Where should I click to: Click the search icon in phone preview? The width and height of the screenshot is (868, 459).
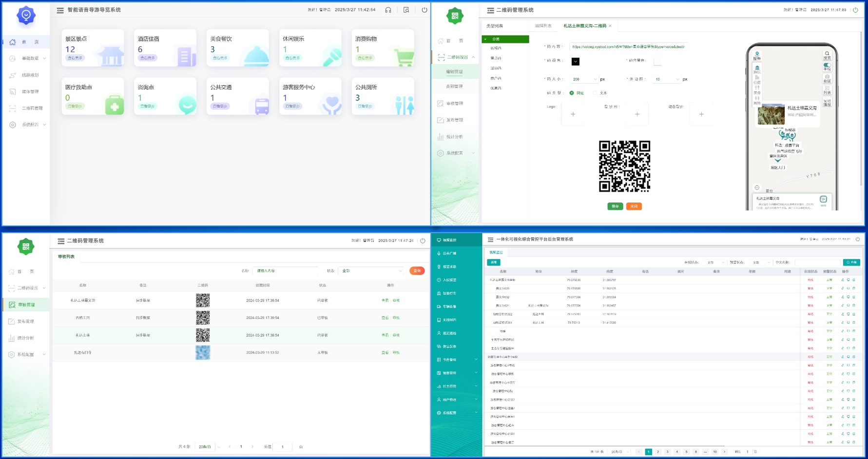[827, 54]
